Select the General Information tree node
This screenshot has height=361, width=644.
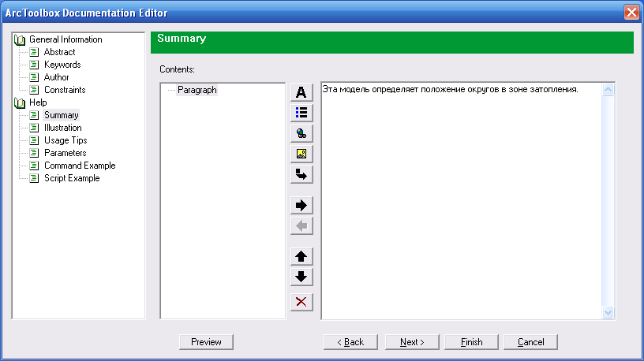tap(66, 39)
